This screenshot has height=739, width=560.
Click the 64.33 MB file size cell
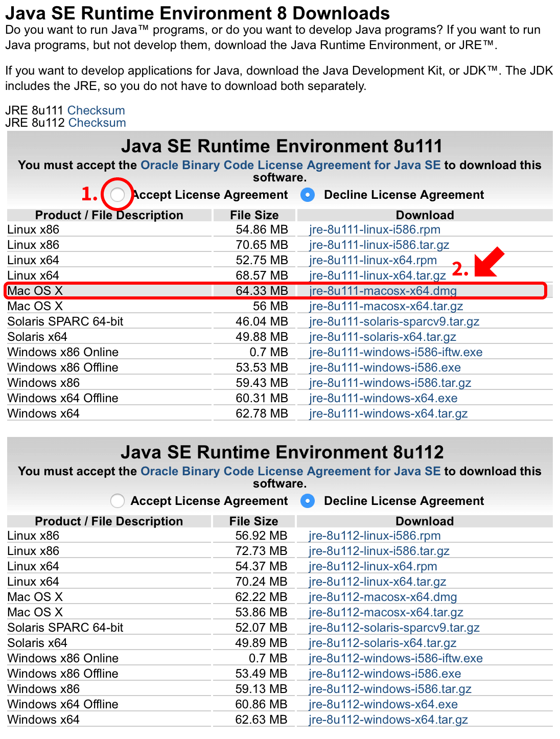click(x=262, y=291)
